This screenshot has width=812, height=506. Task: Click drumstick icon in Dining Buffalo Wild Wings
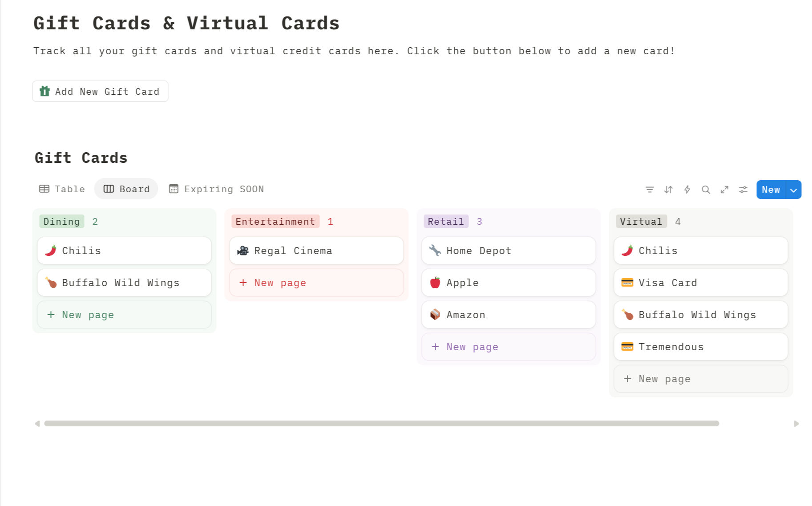[x=51, y=283]
